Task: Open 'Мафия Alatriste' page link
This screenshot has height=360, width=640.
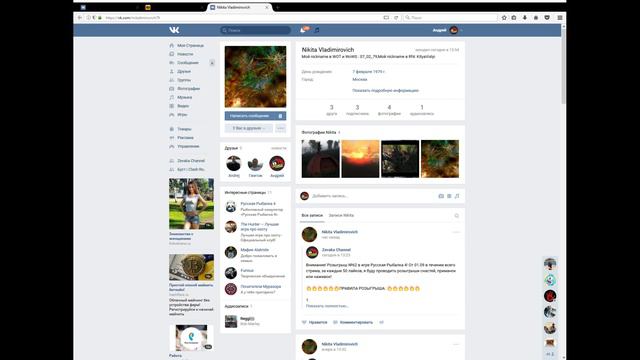Action: [x=255, y=250]
